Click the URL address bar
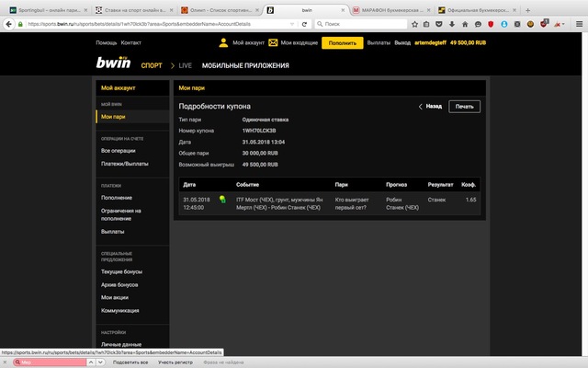588x368 pixels. click(157, 24)
